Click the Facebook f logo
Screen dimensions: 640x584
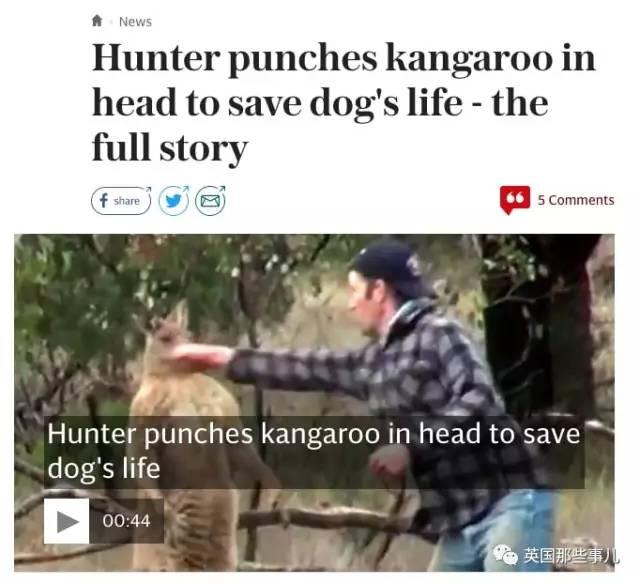tap(104, 200)
